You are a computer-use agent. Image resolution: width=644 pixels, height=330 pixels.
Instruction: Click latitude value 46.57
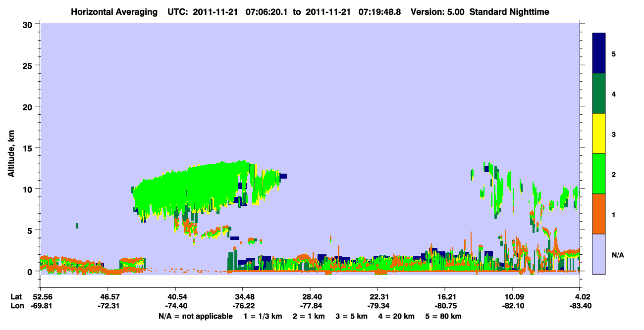(107, 296)
